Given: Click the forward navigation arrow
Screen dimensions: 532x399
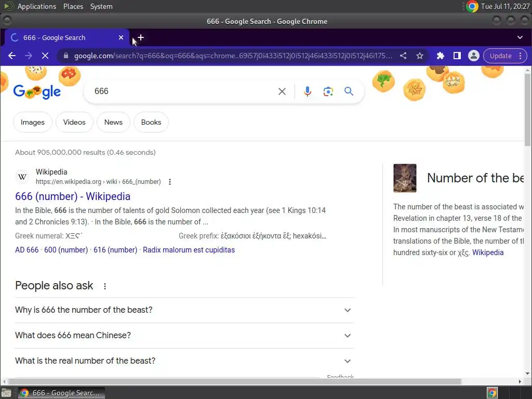Looking at the screenshot, I should click(29, 56).
